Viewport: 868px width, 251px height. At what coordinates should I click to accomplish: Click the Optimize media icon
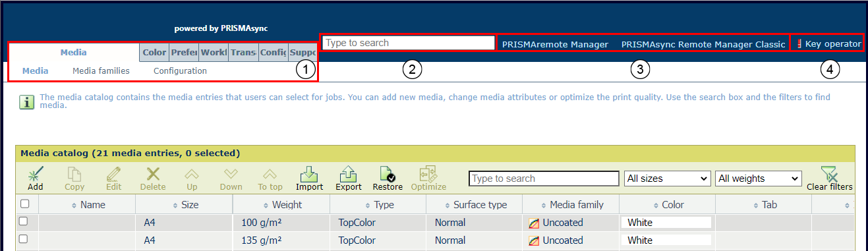[x=428, y=174]
